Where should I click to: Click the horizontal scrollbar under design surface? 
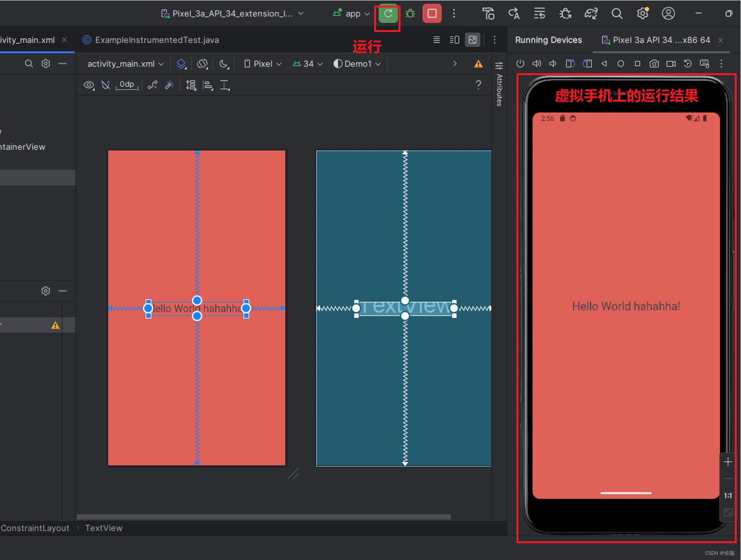pos(264,517)
